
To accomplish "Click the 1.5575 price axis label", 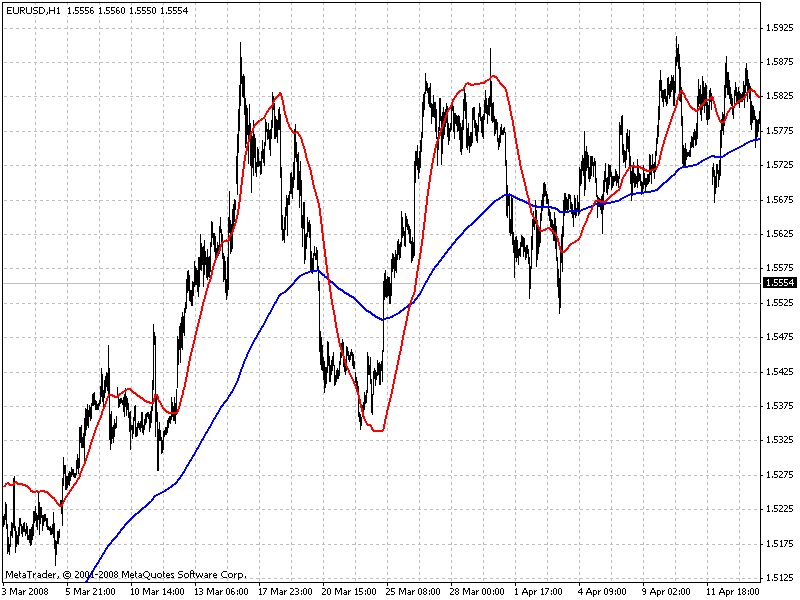I will pos(780,268).
